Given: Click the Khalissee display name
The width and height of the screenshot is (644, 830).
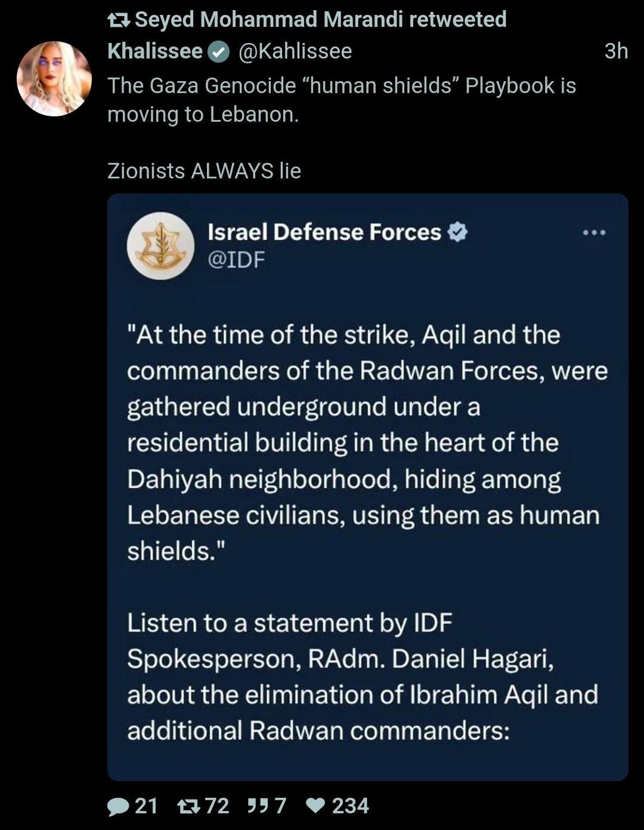Looking at the screenshot, I should point(155,51).
